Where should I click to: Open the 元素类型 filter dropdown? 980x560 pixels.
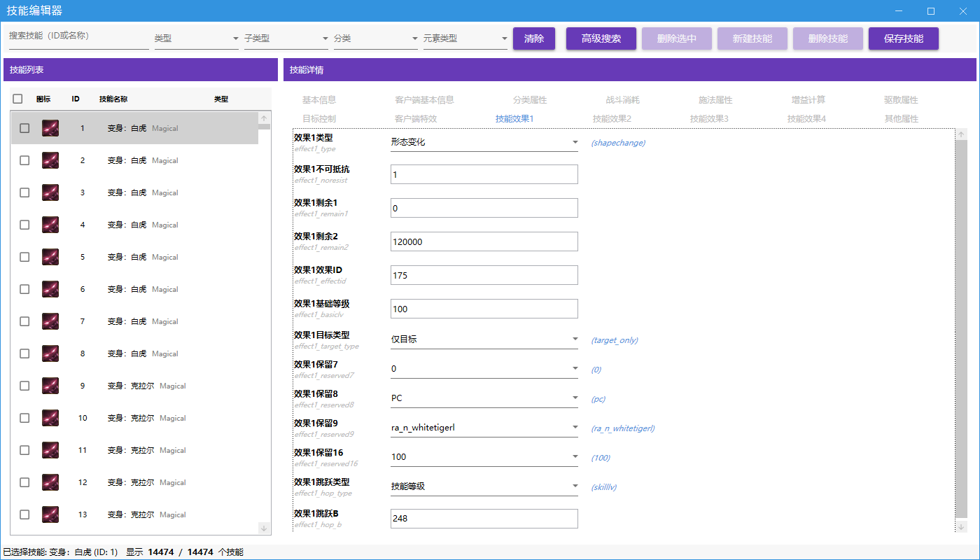tap(465, 39)
